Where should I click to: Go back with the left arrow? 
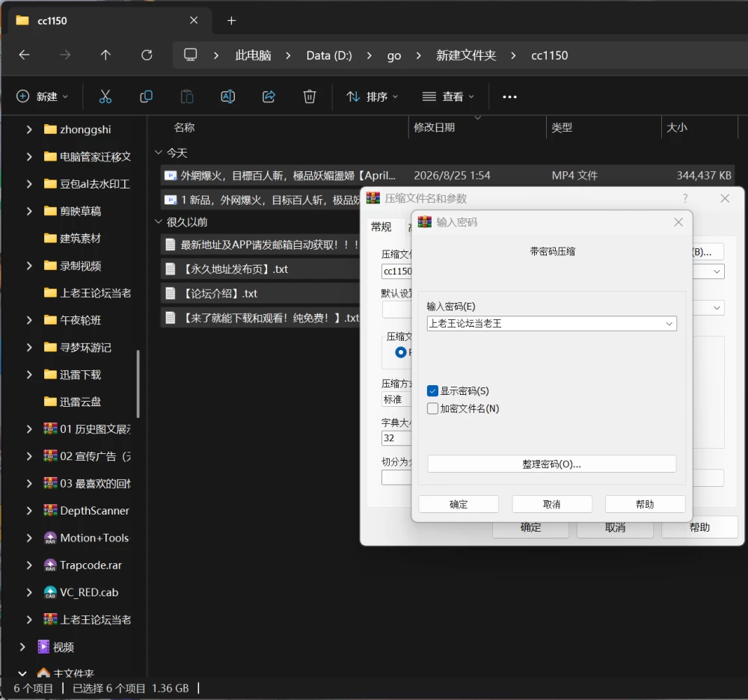[25, 55]
